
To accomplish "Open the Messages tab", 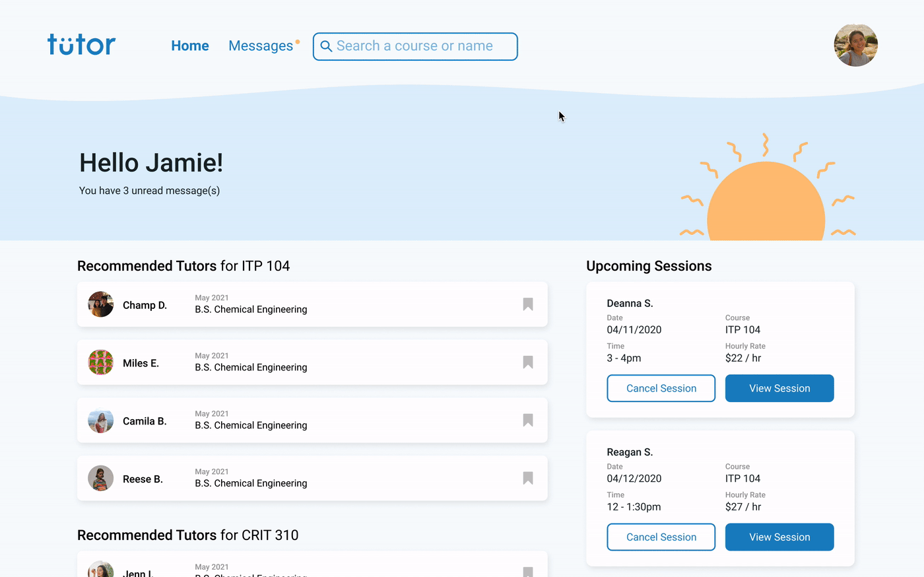I will click(261, 46).
